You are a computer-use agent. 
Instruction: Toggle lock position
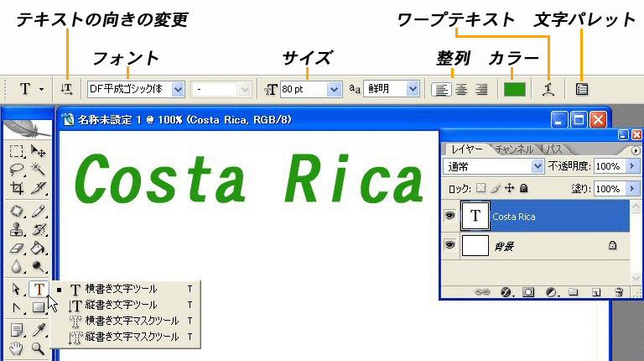coord(509,188)
